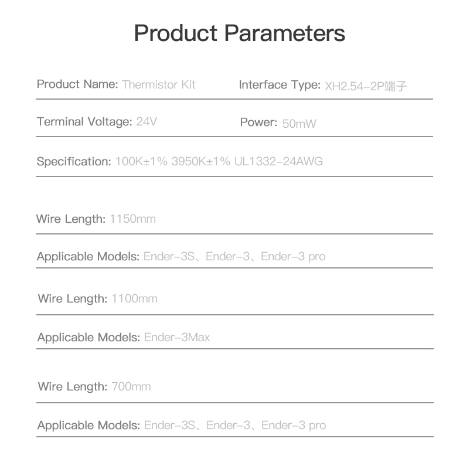Select the Terminal Voltage label

pyautogui.click(x=84, y=122)
